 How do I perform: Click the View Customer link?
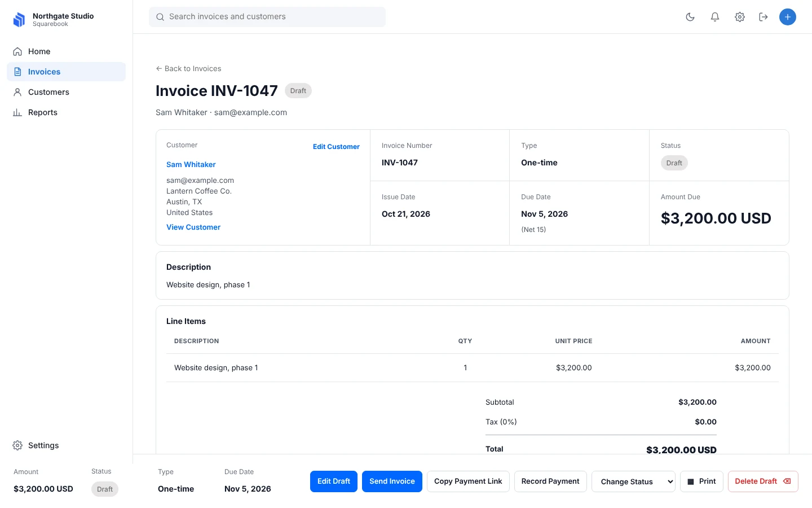pyautogui.click(x=193, y=227)
